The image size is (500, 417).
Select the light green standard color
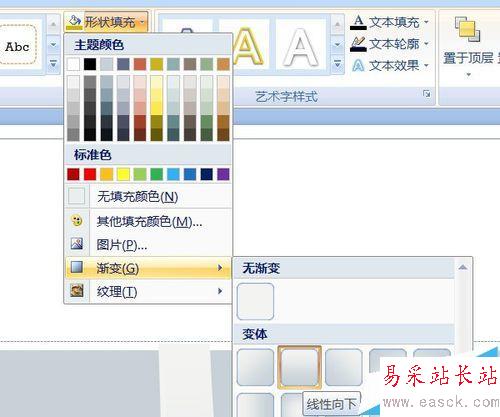point(140,174)
